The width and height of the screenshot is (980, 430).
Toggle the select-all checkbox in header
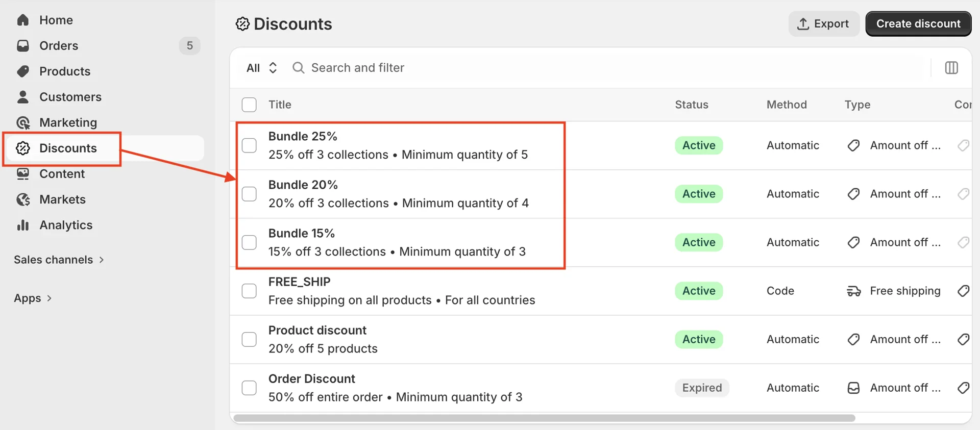point(249,105)
